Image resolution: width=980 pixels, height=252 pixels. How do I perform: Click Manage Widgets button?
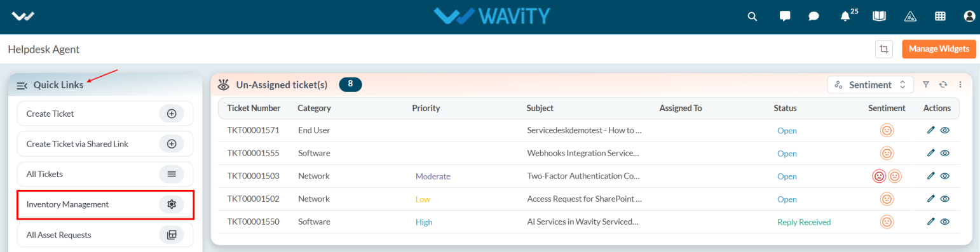939,49
